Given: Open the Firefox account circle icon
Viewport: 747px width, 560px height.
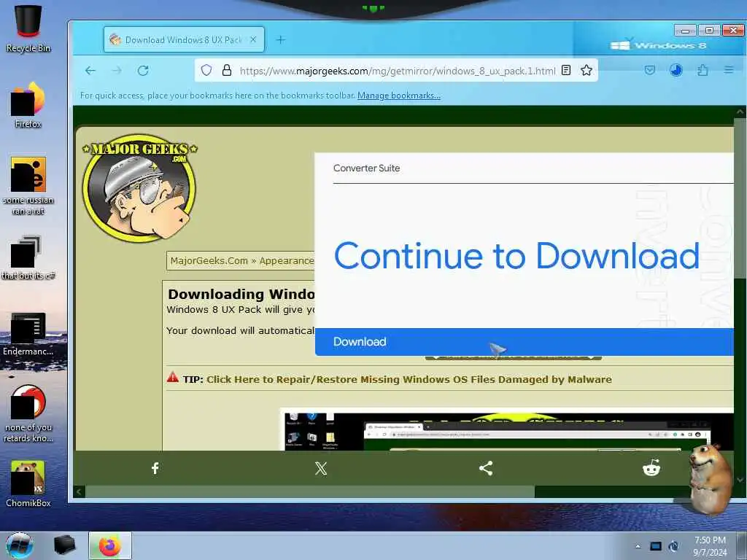Looking at the screenshot, I should click(x=676, y=71).
